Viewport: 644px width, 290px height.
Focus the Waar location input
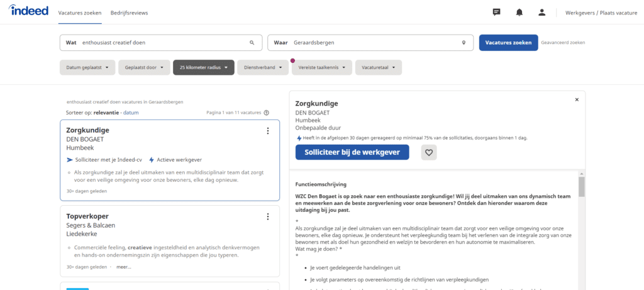372,43
